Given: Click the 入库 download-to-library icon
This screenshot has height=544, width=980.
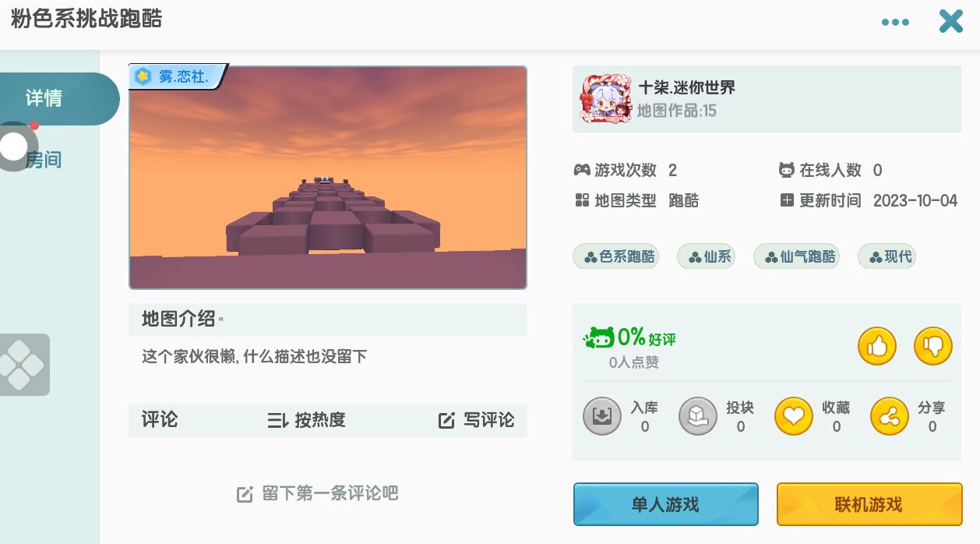Looking at the screenshot, I should (x=602, y=416).
